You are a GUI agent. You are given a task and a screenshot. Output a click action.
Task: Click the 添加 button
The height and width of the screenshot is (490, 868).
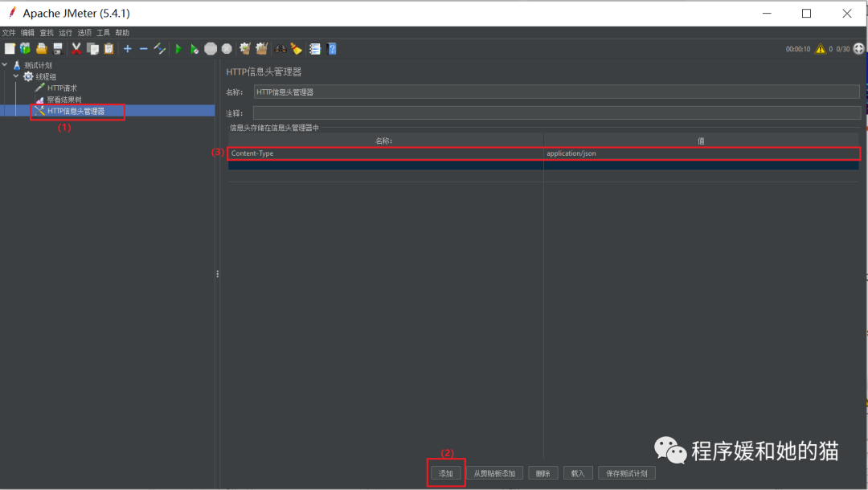[x=445, y=473]
